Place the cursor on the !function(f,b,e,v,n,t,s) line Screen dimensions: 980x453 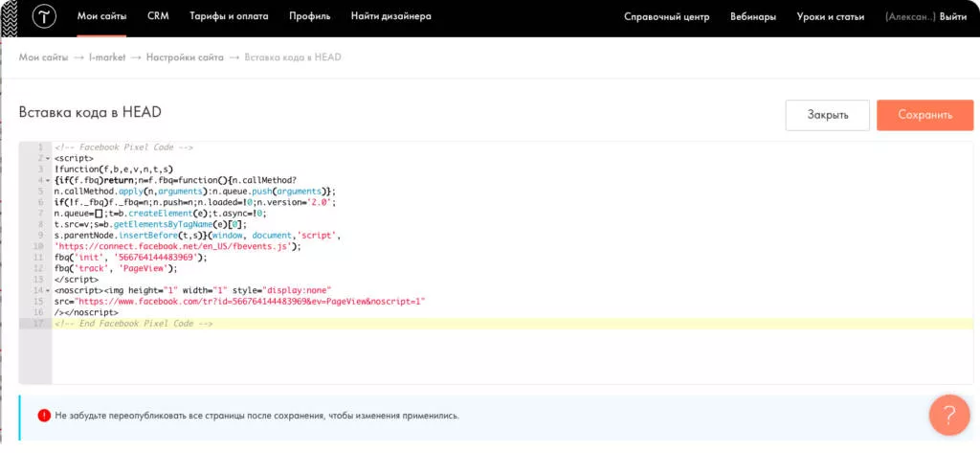point(113,170)
